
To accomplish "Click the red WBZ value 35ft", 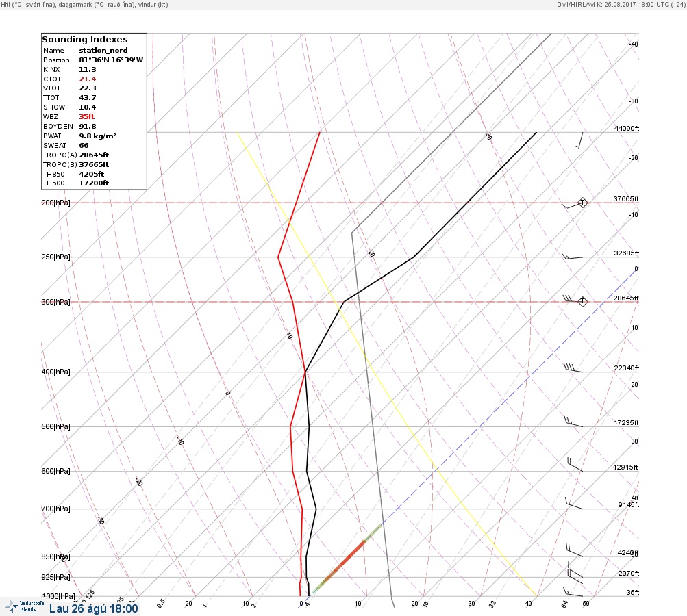I will click(x=87, y=116).
